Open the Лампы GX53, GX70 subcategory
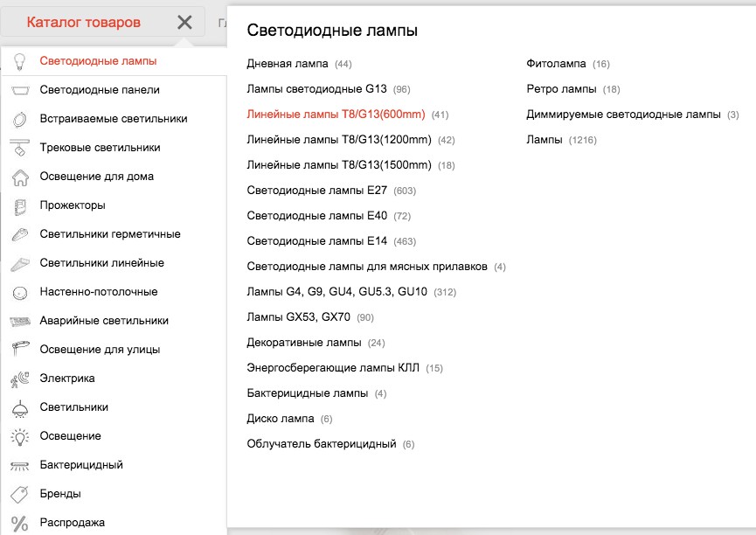This screenshot has height=535, width=756. tap(299, 317)
